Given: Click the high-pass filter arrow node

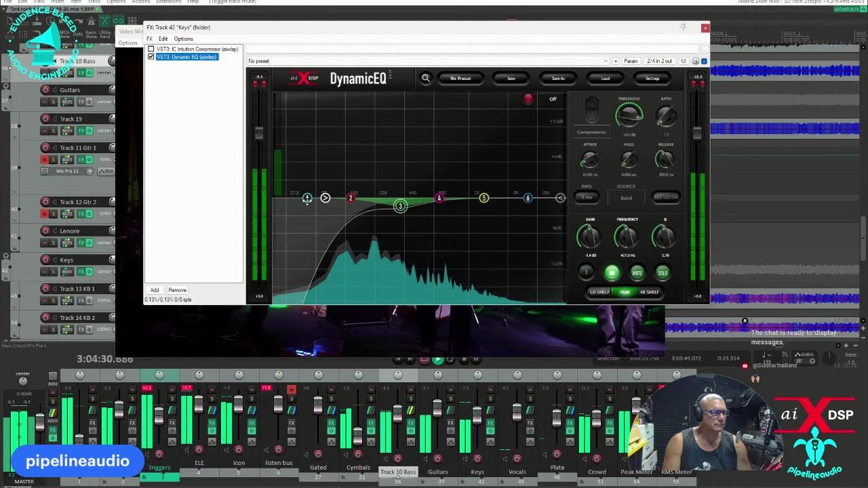Looking at the screenshot, I should pyautogui.click(x=325, y=198).
